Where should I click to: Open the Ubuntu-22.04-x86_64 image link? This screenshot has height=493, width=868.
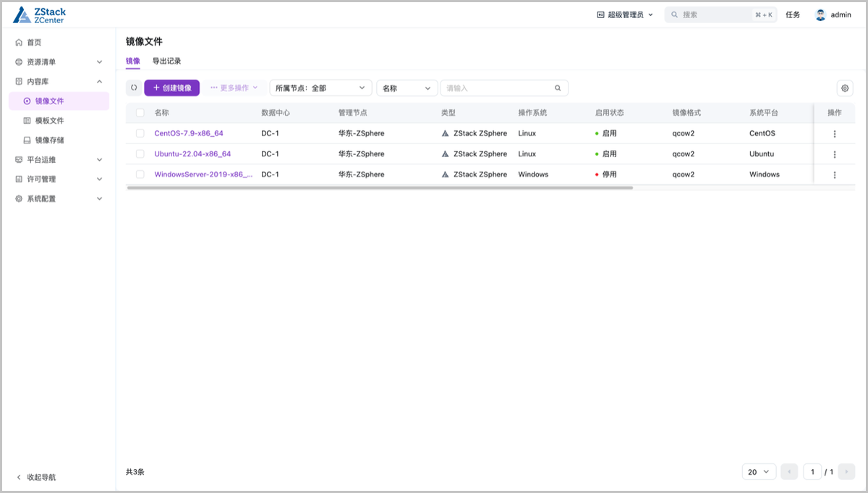pos(192,154)
